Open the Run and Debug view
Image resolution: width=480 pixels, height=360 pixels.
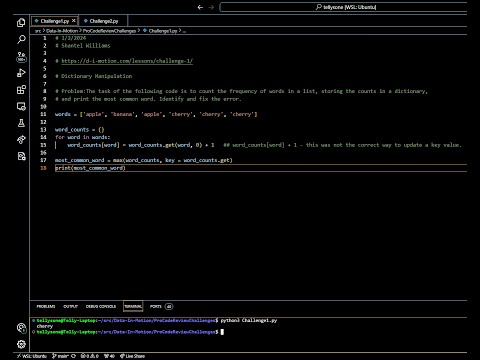click(x=21, y=73)
